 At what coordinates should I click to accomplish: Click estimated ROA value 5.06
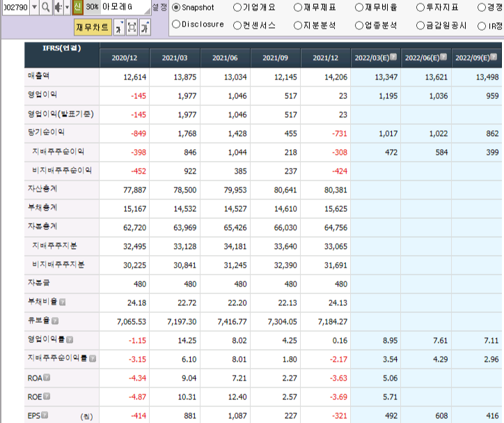tap(391, 378)
